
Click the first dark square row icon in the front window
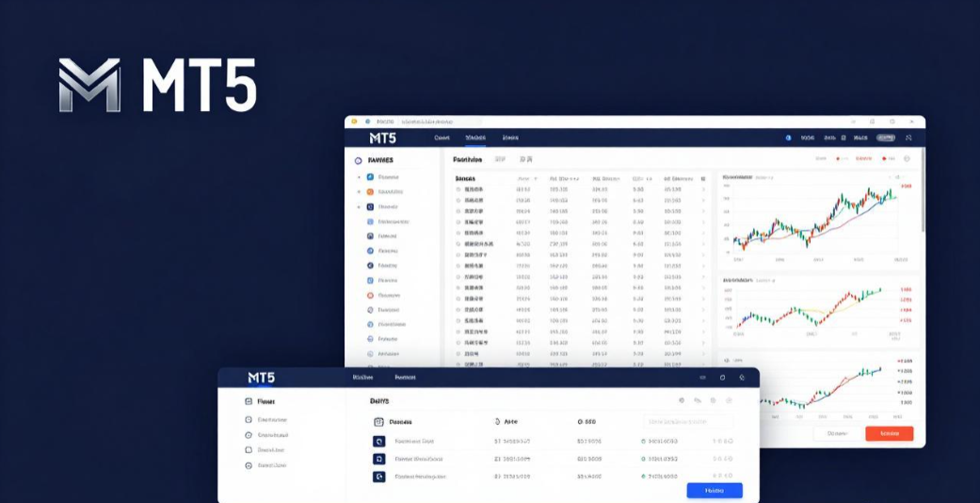pos(379,441)
